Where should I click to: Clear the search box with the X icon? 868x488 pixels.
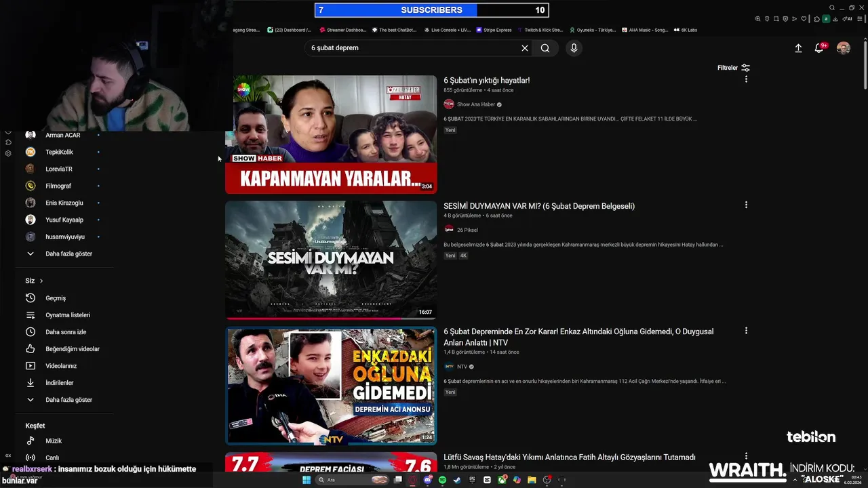(524, 48)
